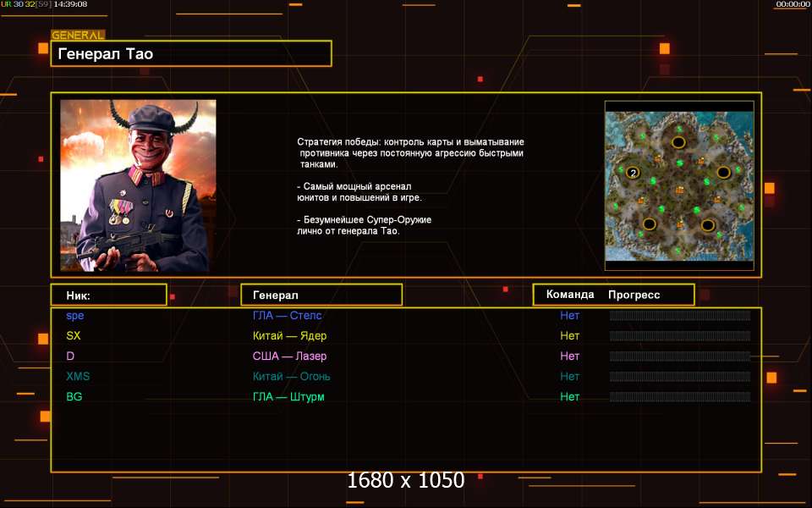Pick the bottom-left empty start circle on the map
The width and height of the screenshot is (812, 508).
[650, 224]
